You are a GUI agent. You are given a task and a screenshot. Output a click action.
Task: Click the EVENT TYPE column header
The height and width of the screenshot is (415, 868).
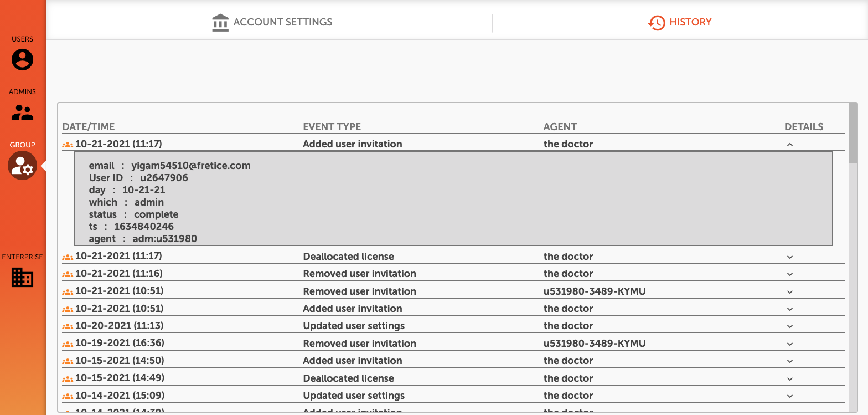click(x=332, y=127)
